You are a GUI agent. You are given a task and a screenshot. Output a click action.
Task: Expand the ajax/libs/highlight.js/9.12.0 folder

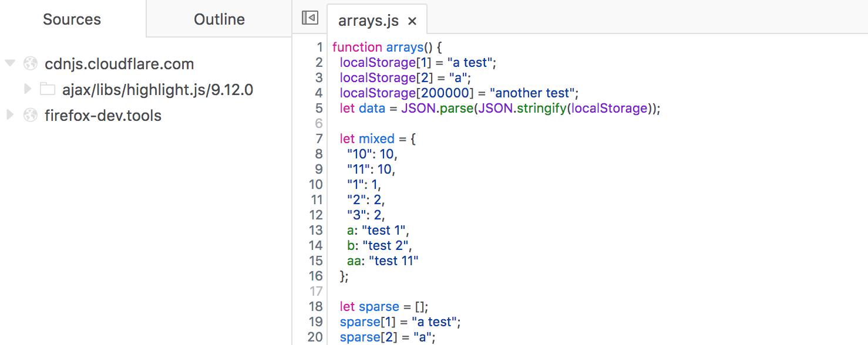coord(27,89)
